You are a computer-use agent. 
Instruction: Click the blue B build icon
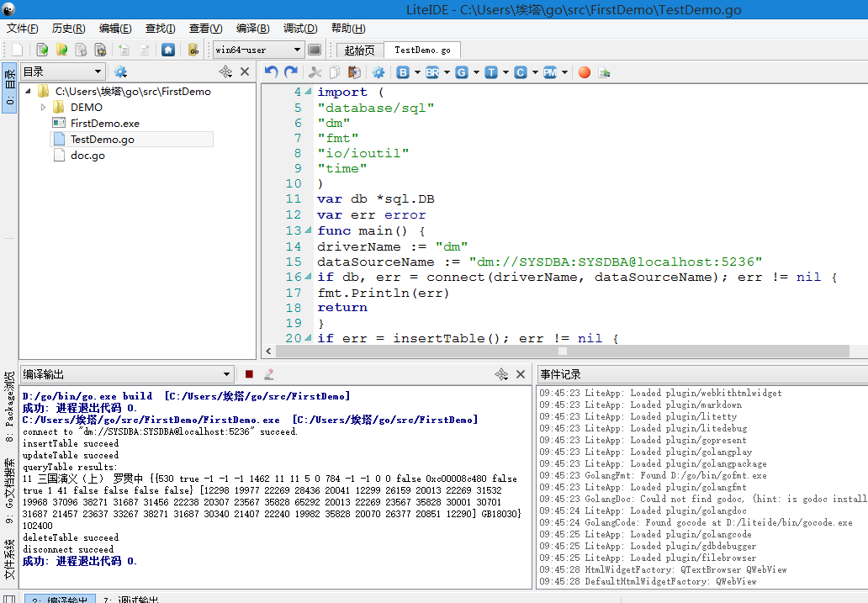click(x=403, y=72)
